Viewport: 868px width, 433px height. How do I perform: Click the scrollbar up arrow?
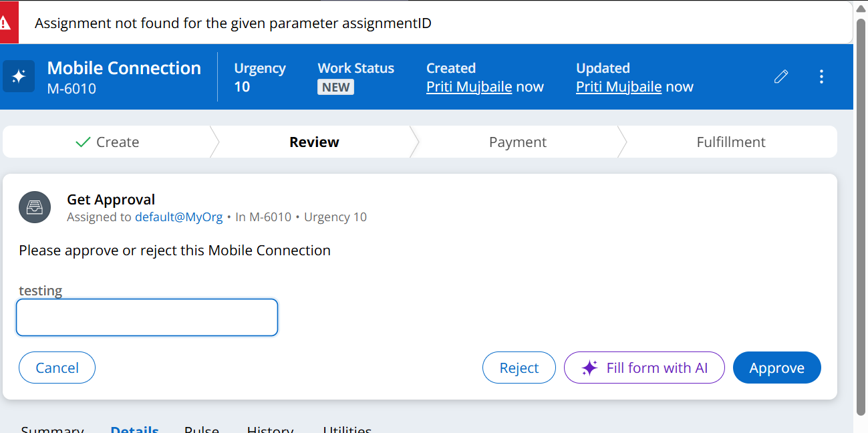(861, 9)
